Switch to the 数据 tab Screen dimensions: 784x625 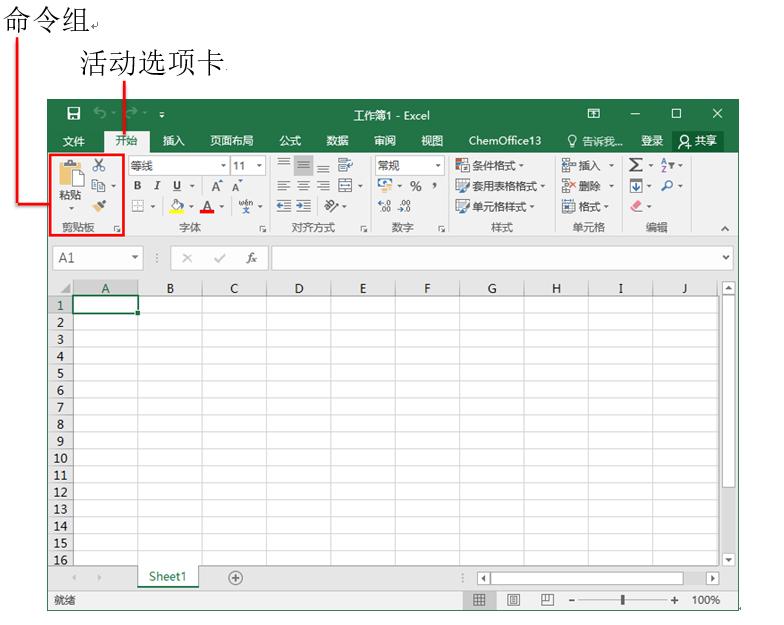click(337, 140)
